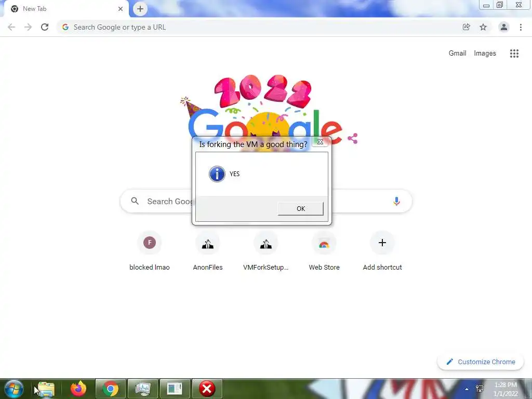Start voice search with the microphone
Screen dimensions: 532x399
[x=396, y=201]
